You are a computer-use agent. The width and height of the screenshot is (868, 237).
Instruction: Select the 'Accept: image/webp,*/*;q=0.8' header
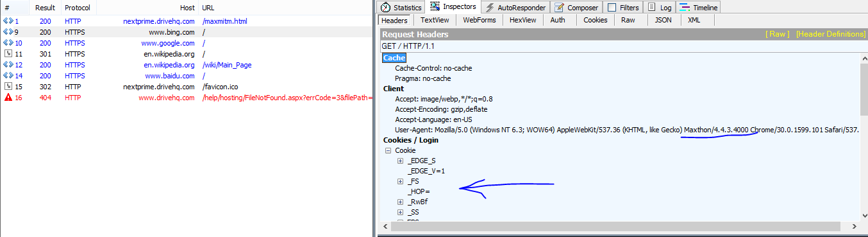444,99
